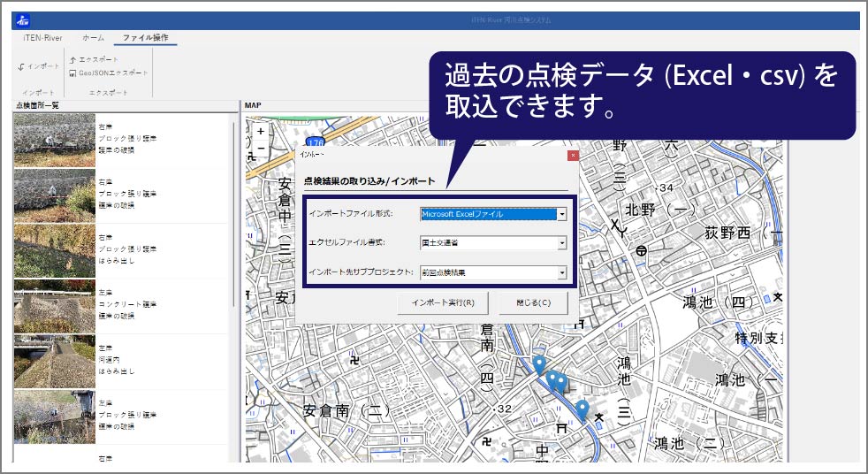
Task: Select the topmost inspection photo thumbnail
Action: [x=54, y=140]
